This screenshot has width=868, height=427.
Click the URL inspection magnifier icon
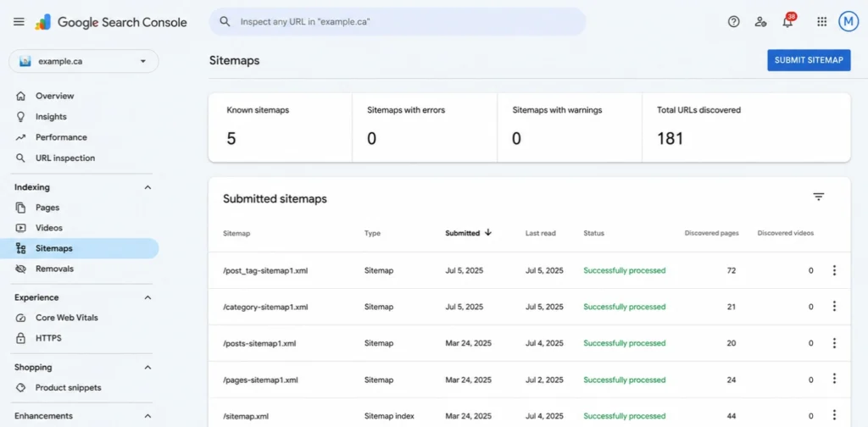click(x=21, y=158)
